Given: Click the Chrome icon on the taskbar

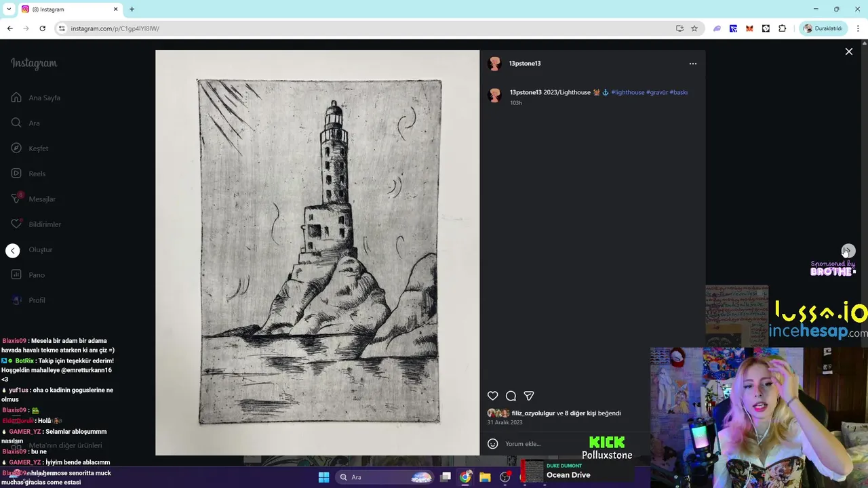Looking at the screenshot, I should [465, 477].
